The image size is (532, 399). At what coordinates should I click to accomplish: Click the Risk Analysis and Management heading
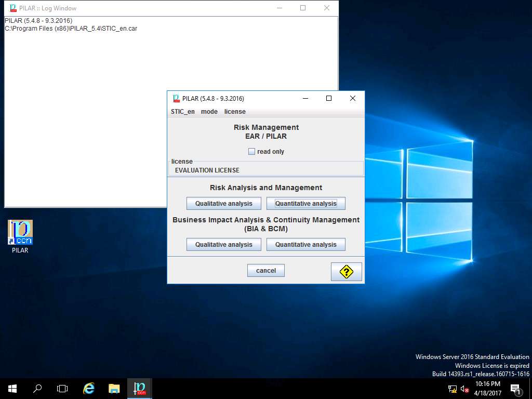[x=266, y=188]
